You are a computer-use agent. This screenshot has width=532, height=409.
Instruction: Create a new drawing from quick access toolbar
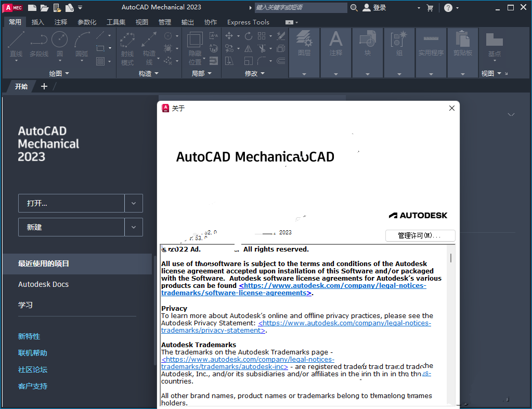point(32,7)
